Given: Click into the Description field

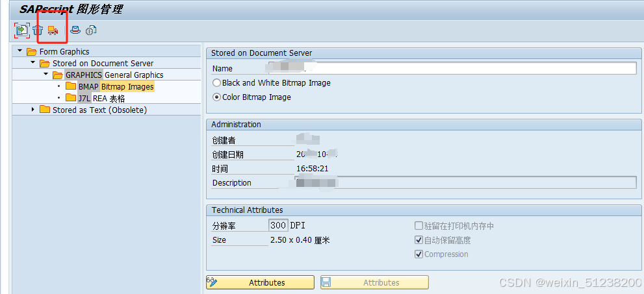Looking at the screenshot, I should [466, 182].
